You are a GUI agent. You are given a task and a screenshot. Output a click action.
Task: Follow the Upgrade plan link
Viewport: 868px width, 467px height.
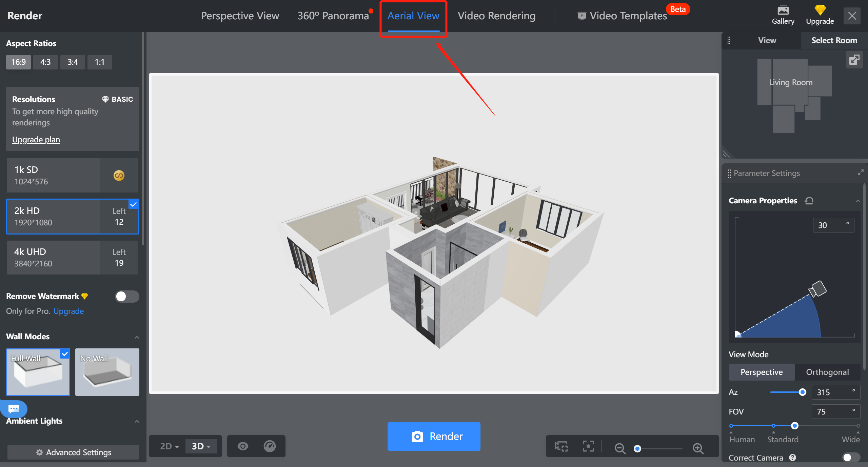[36, 140]
